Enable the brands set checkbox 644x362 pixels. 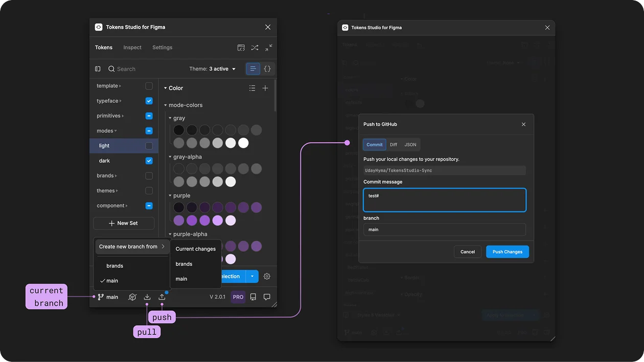(149, 176)
